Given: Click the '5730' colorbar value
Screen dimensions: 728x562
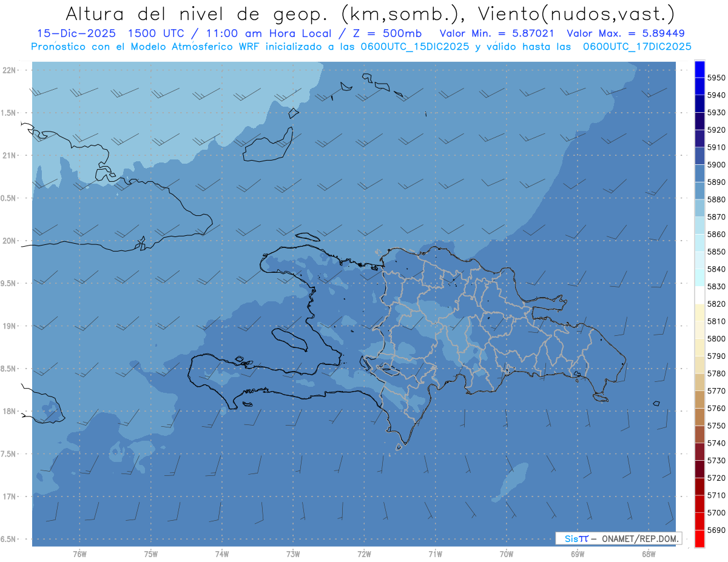Looking at the screenshot, I should [x=716, y=461].
